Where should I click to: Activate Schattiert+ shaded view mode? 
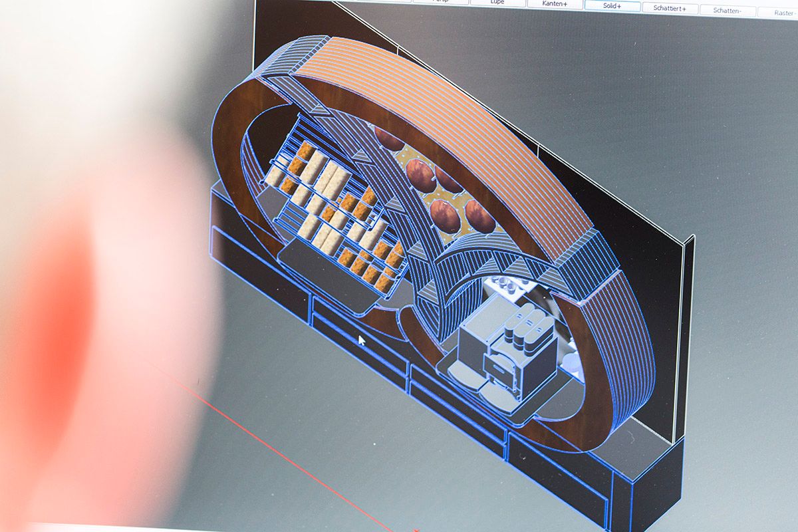[670, 8]
